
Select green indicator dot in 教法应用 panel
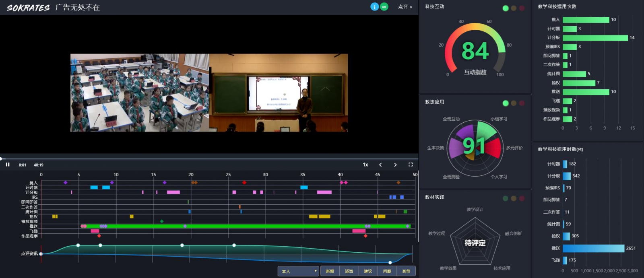coord(506,103)
